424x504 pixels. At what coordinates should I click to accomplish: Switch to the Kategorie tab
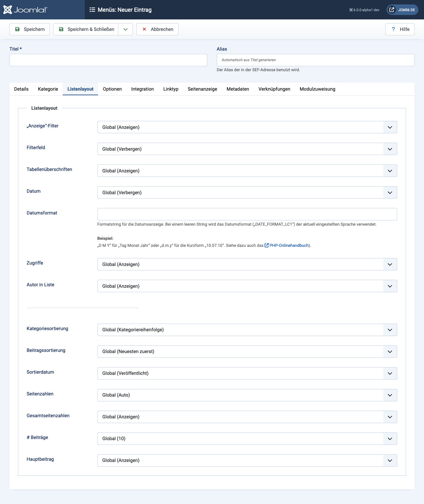(48, 89)
